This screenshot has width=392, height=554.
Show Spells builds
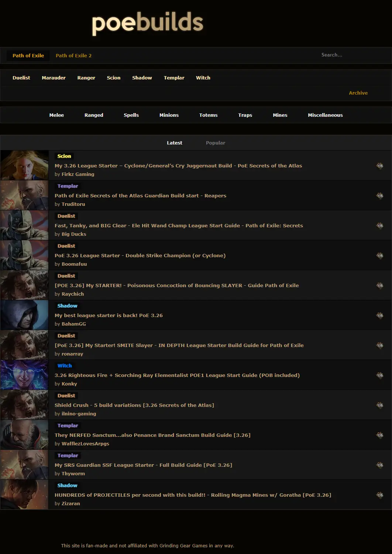click(131, 115)
